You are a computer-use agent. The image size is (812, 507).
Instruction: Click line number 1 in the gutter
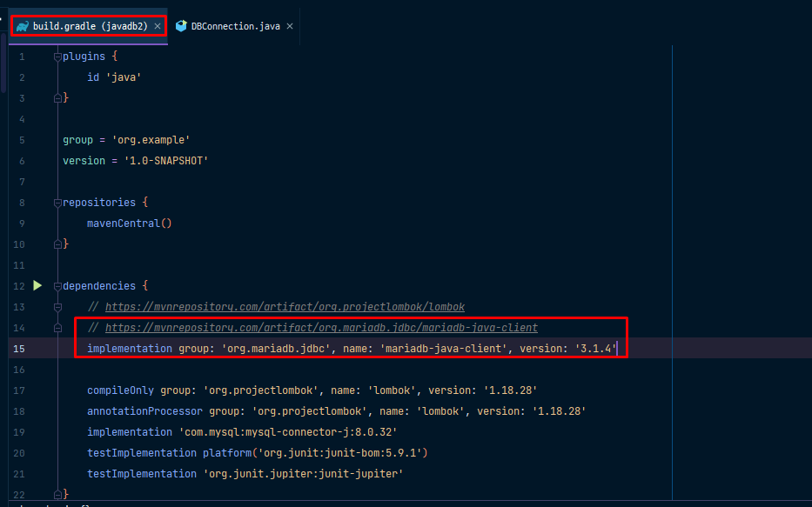click(x=22, y=57)
